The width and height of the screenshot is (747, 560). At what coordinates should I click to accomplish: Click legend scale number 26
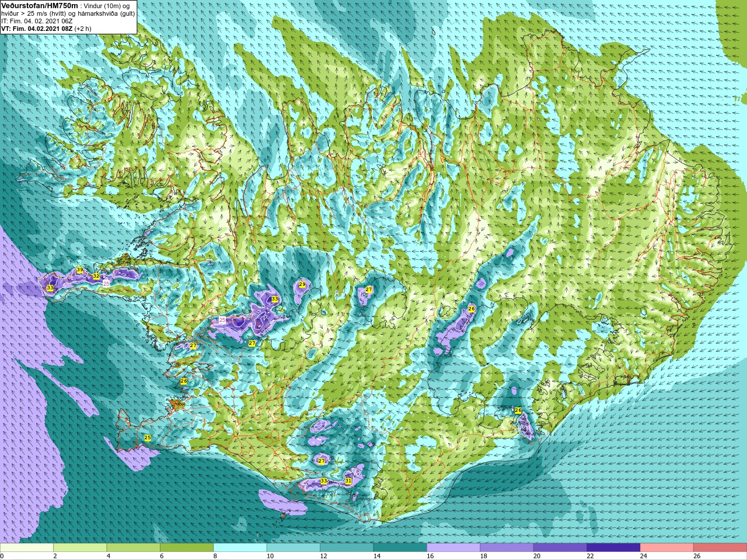[696, 556]
